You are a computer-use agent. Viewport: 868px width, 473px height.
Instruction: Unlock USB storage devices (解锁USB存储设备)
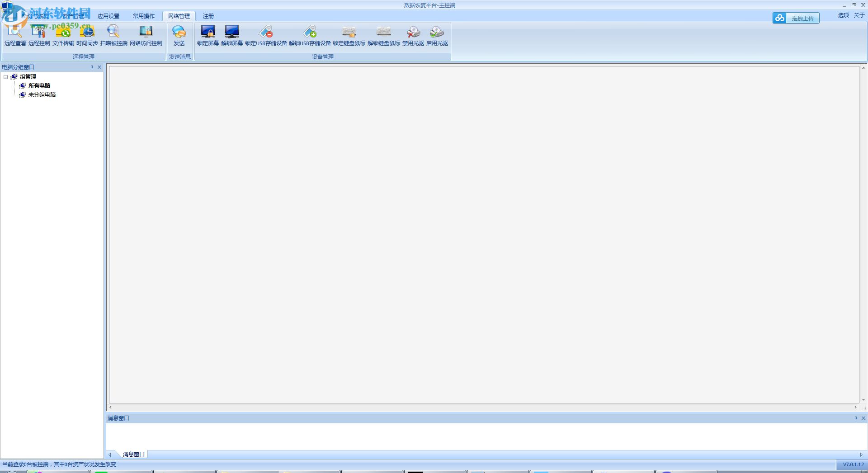[x=310, y=36]
